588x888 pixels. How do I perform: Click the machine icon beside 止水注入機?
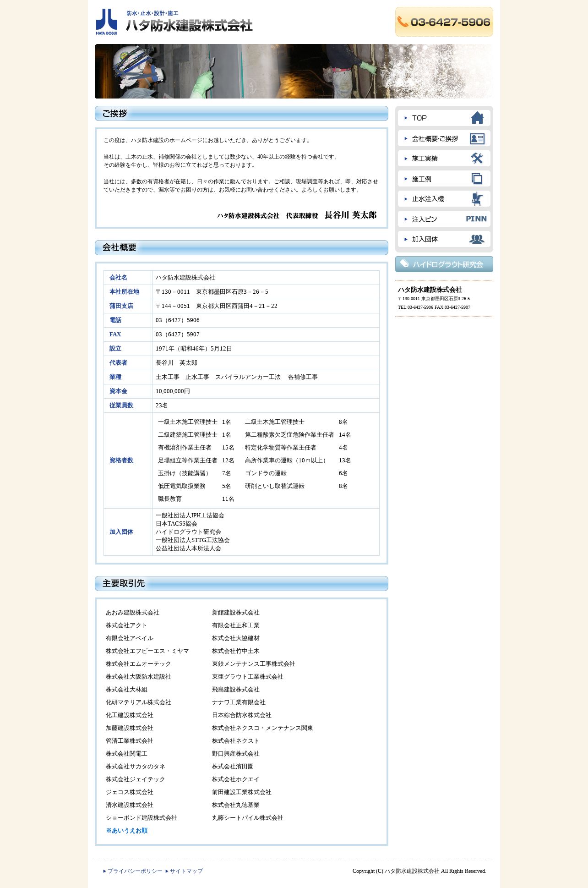coord(477,199)
